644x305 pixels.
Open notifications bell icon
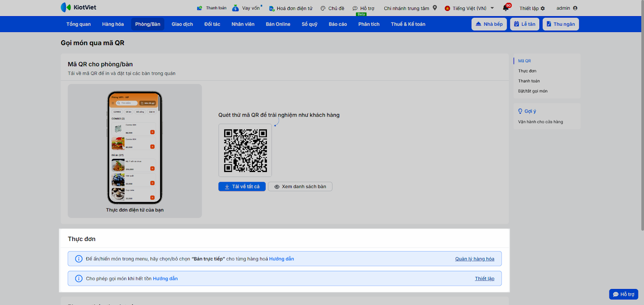click(506, 8)
